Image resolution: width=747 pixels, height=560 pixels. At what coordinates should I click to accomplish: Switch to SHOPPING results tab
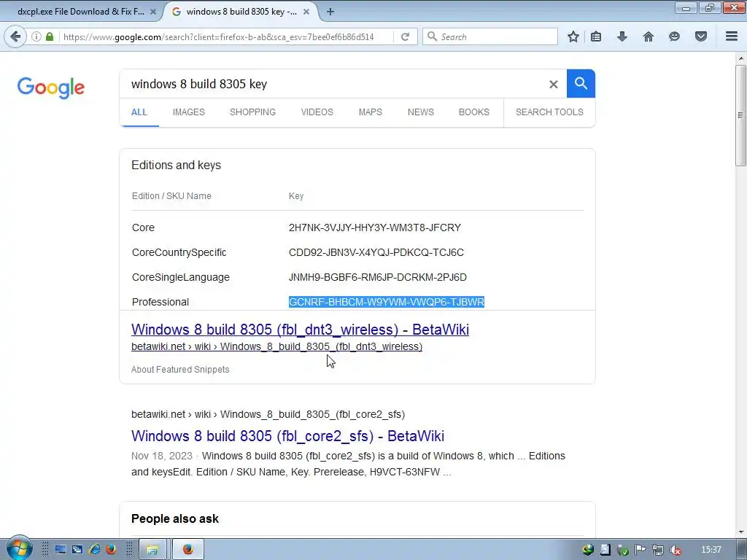click(252, 112)
